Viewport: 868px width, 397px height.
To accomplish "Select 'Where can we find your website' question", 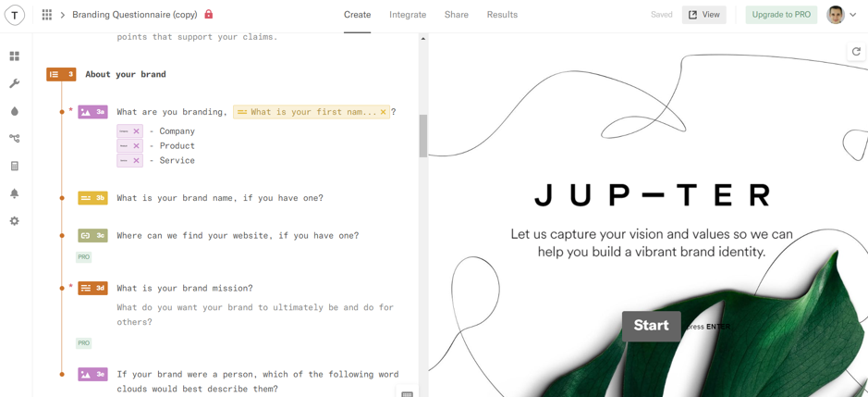I will pos(238,236).
